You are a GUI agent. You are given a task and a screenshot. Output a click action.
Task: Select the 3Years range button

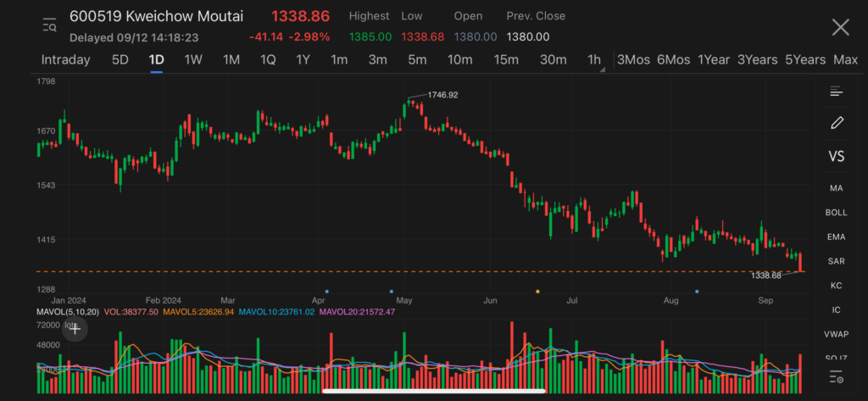click(757, 59)
